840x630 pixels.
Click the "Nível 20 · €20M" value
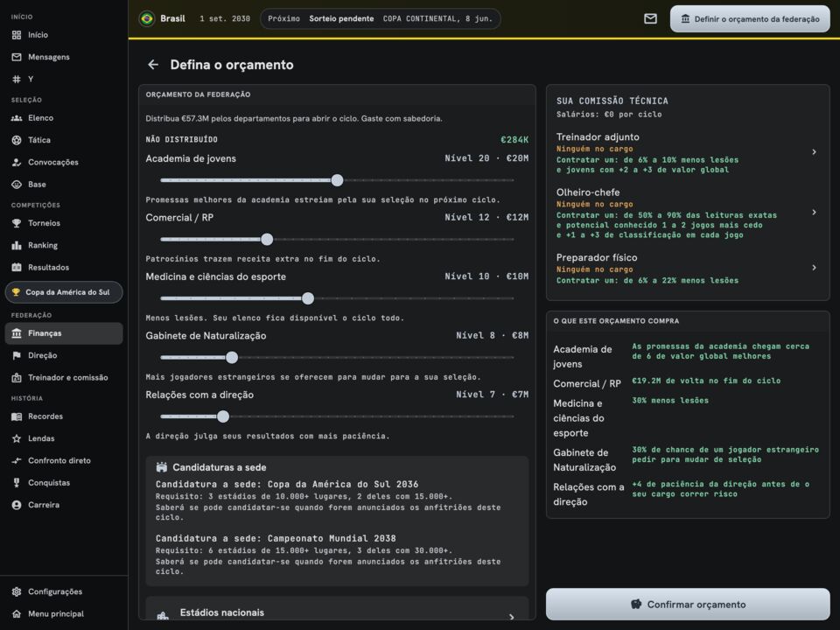486,158
